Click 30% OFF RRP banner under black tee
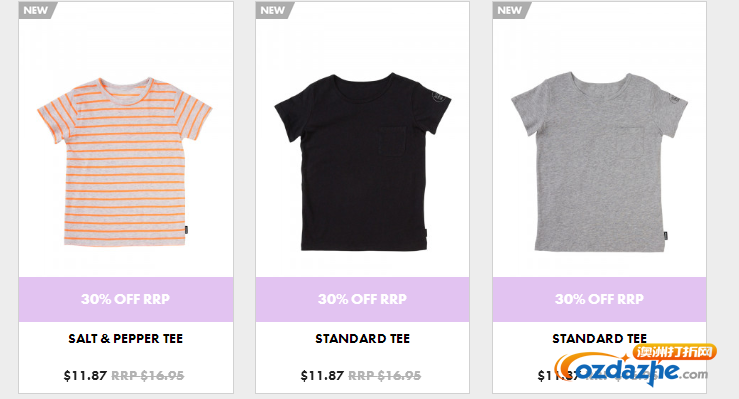Viewport: 739px width, 399px height. pyautogui.click(x=362, y=299)
